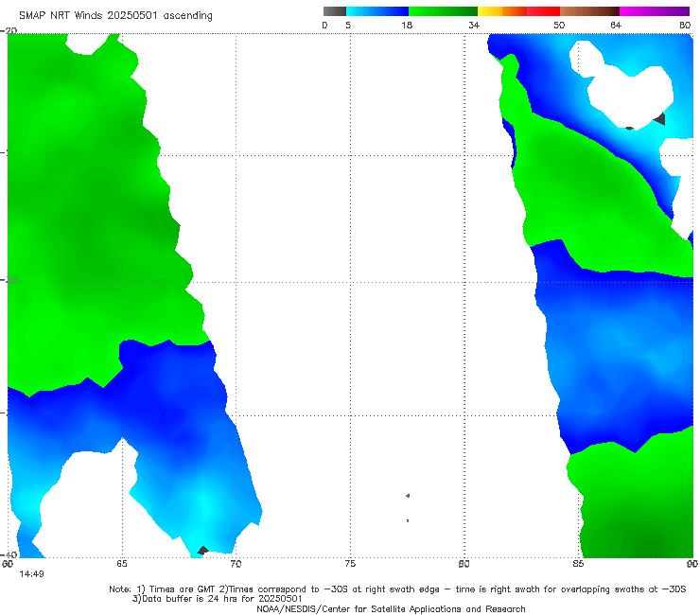Click the color bar label '50'
Screen dimensions: 700x615
tap(559, 26)
